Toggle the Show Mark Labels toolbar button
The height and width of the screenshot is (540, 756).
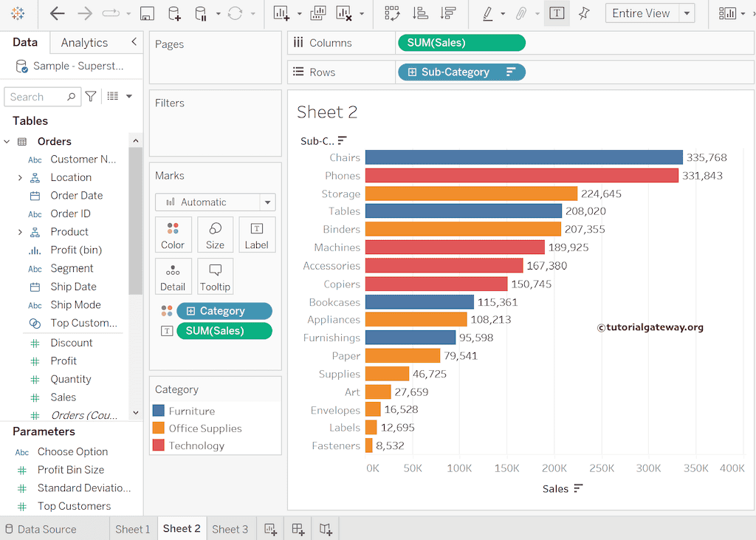click(x=557, y=13)
